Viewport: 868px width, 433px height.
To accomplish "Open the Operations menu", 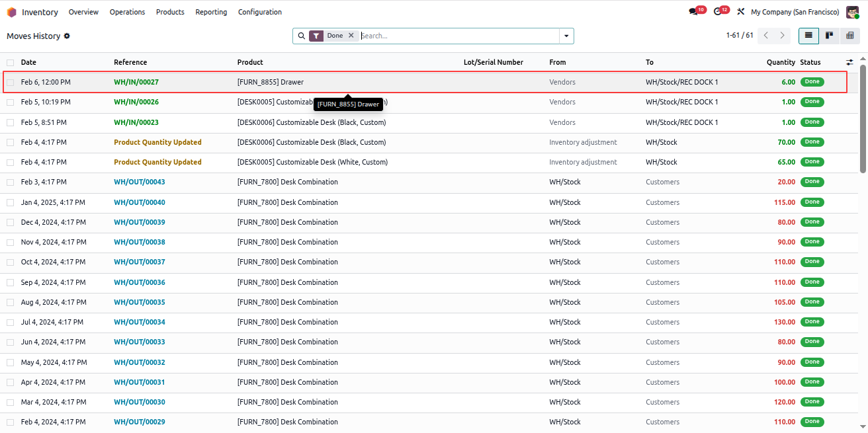I will point(127,12).
